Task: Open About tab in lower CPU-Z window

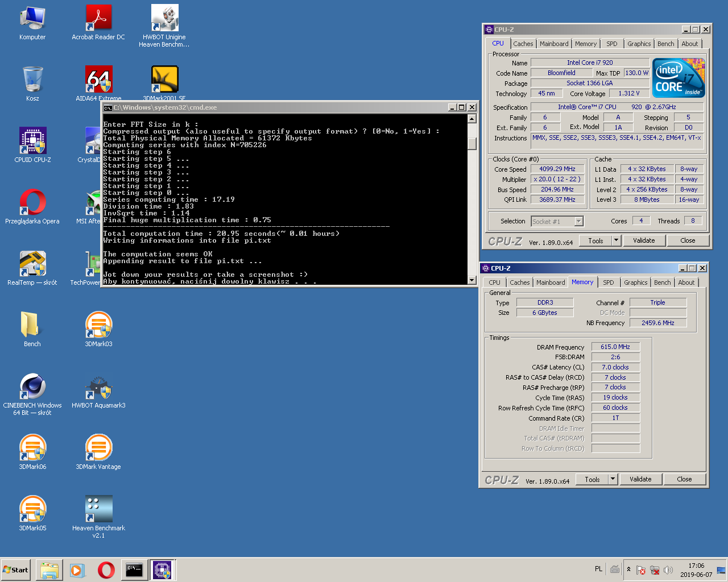Action: point(686,282)
